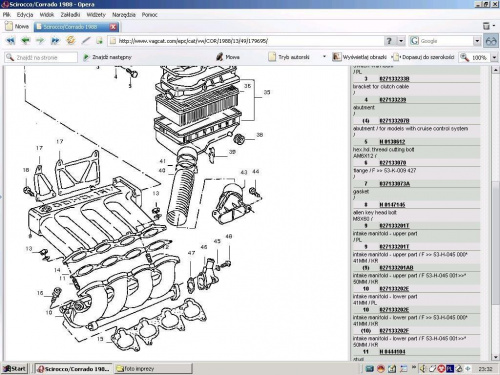Image resolution: width=500 pixels, height=375 pixels.
Task: Open the Narzędzia menu
Action: point(124,15)
